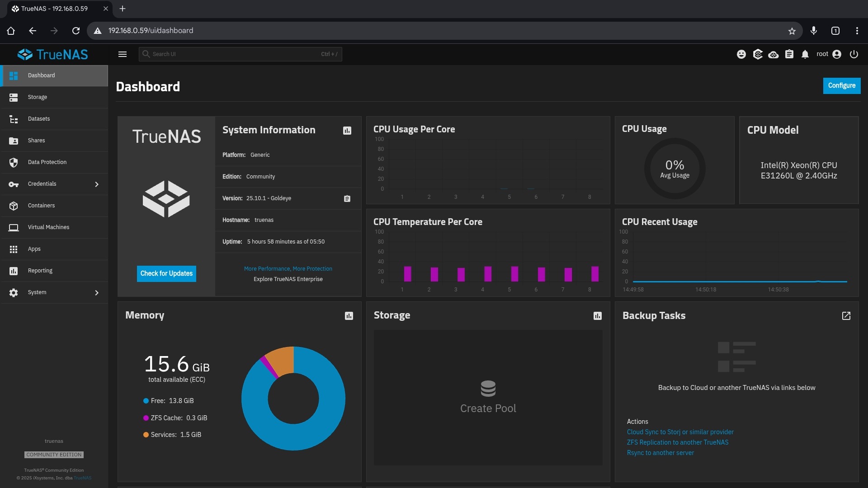Open System Information reports chart icon
Image resolution: width=868 pixels, height=488 pixels.
tap(347, 131)
